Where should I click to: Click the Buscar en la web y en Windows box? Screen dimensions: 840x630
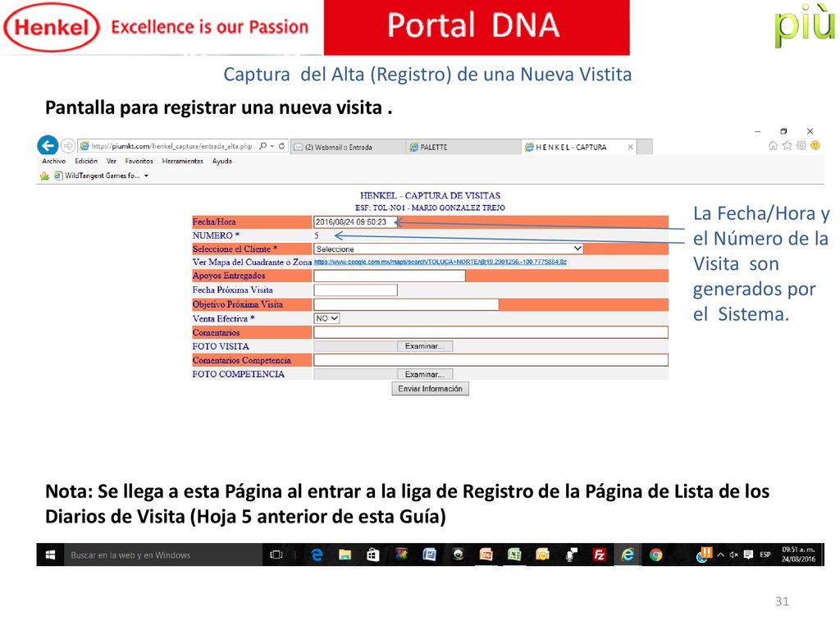tap(163, 555)
